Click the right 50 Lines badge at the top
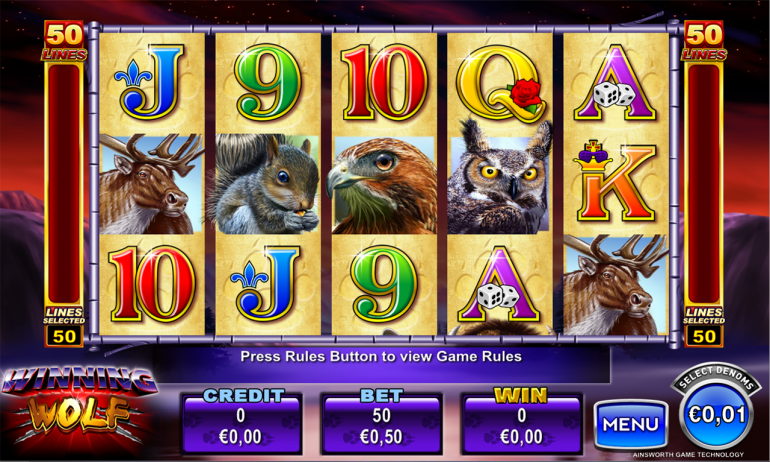 [704, 41]
